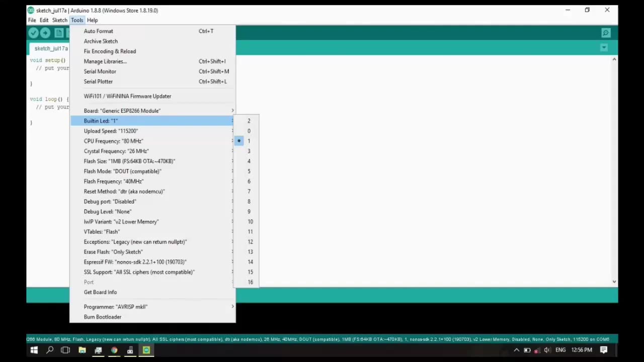Click the network status tray icon

pos(537,350)
